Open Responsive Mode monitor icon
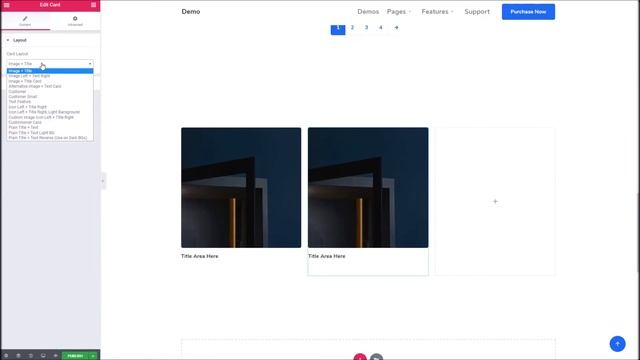Viewport: 640px width, 360px height. click(43, 356)
